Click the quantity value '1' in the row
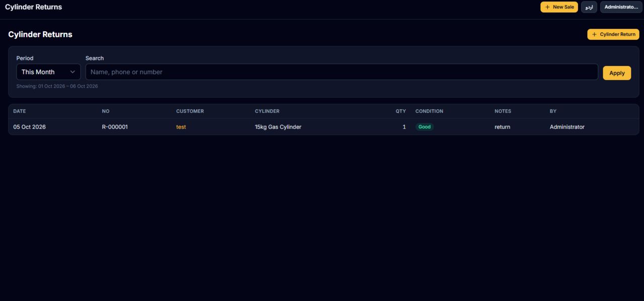 pos(404,127)
